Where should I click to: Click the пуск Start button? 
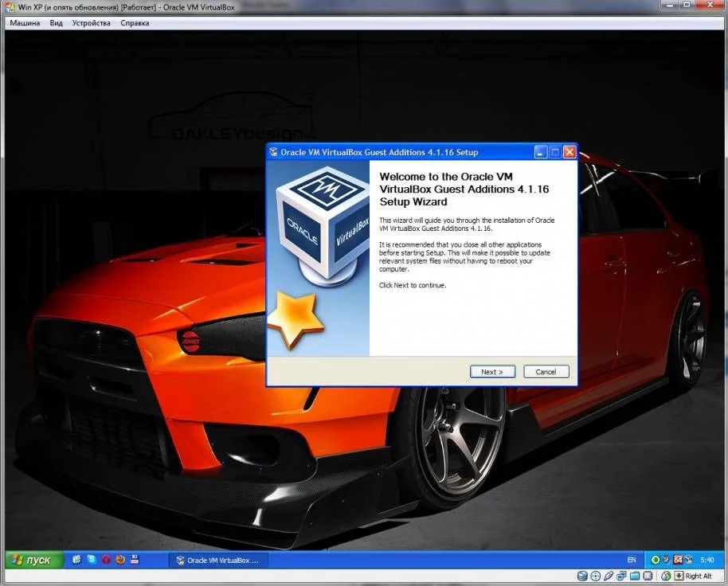point(32,560)
